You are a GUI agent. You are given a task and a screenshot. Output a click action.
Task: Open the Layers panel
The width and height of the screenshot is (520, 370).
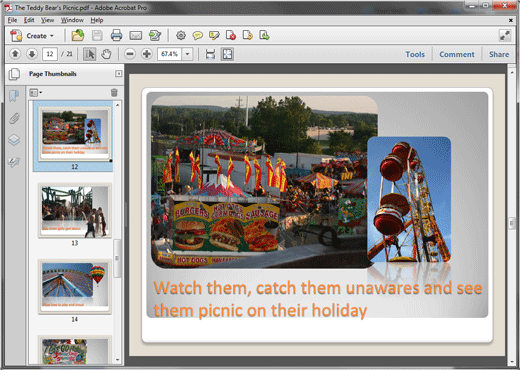point(14,140)
